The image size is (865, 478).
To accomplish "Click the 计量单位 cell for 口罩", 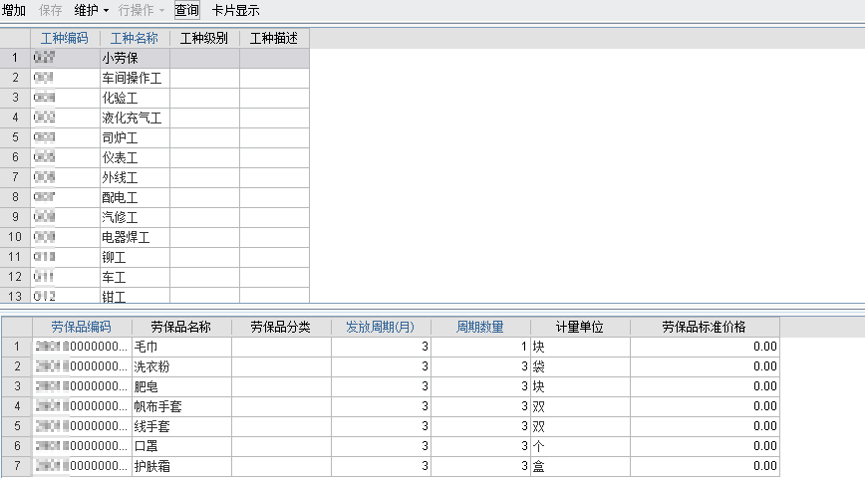I will [x=579, y=446].
